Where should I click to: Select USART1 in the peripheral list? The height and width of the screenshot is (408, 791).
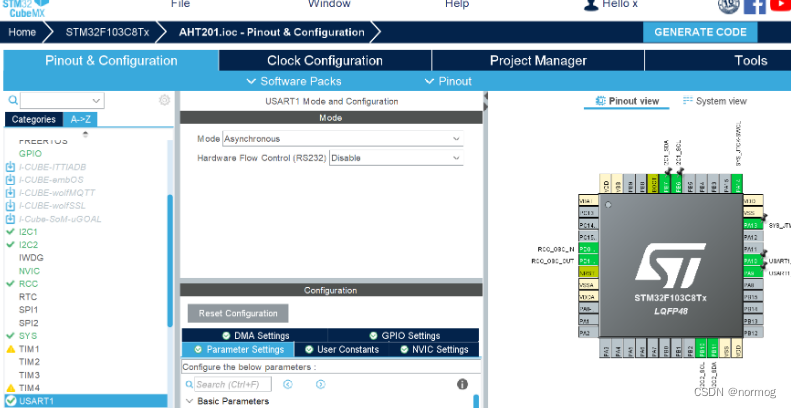click(x=86, y=401)
